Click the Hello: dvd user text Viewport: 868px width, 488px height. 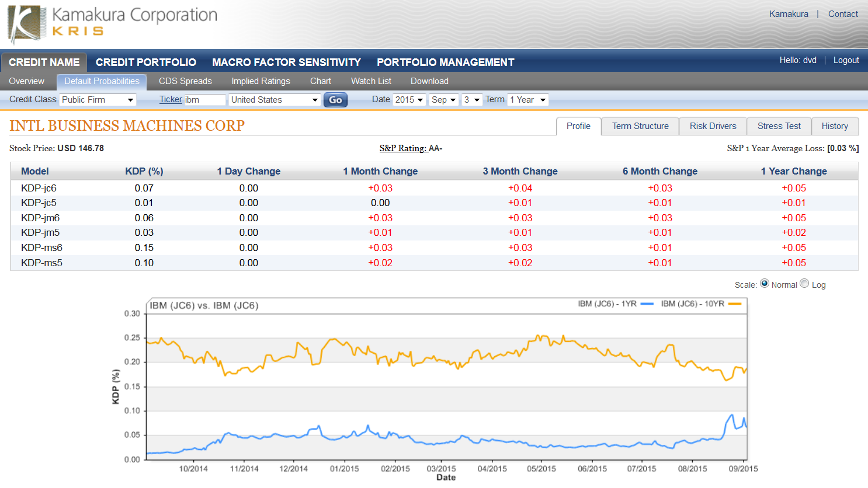(798, 60)
